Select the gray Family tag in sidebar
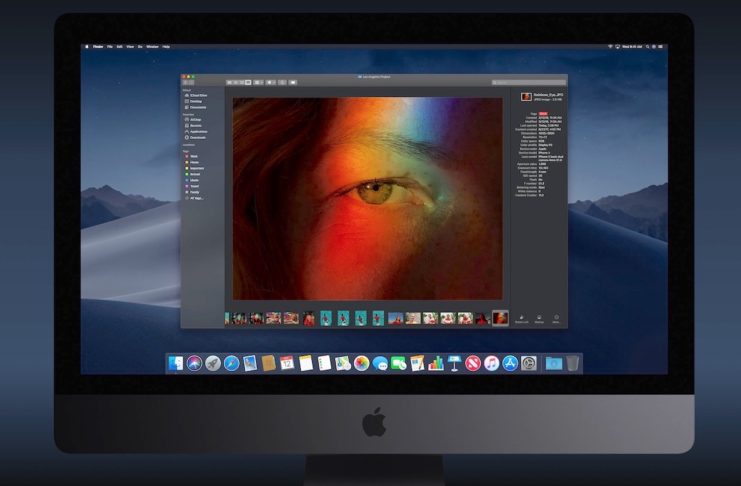This screenshot has height=486, width=741. [192, 192]
